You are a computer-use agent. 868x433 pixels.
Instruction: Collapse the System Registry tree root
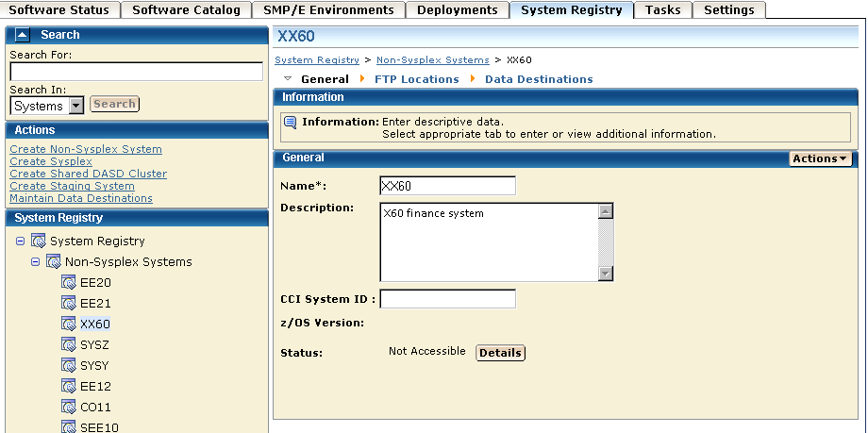click(20, 241)
